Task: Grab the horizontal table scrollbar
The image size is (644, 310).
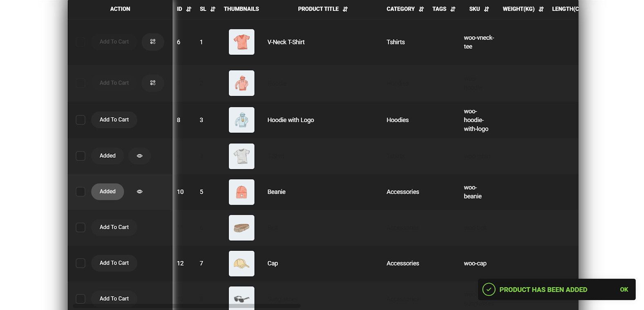Action: [187, 306]
